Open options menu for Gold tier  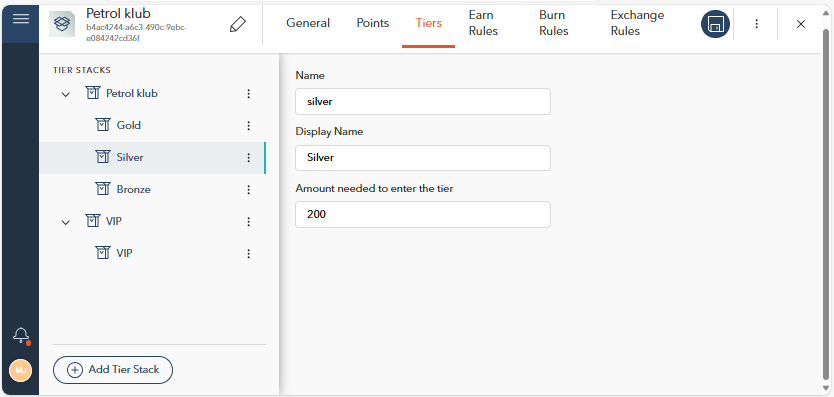pyautogui.click(x=248, y=126)
